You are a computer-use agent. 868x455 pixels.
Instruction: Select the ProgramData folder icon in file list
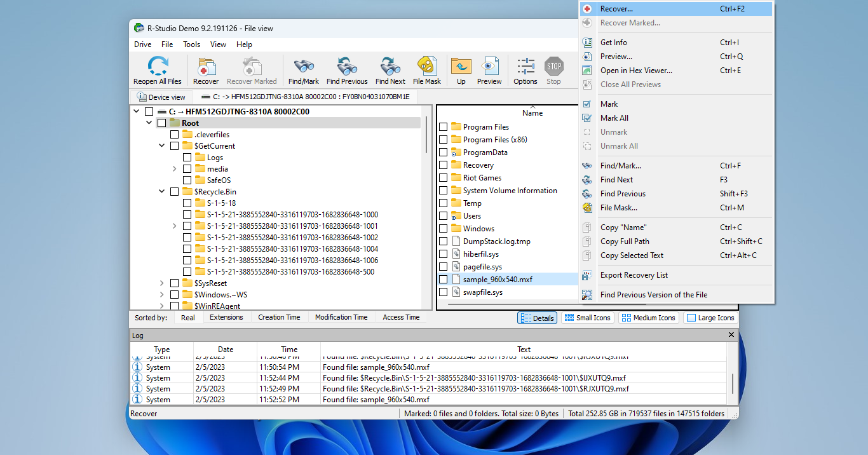click(x=456, y=153)
